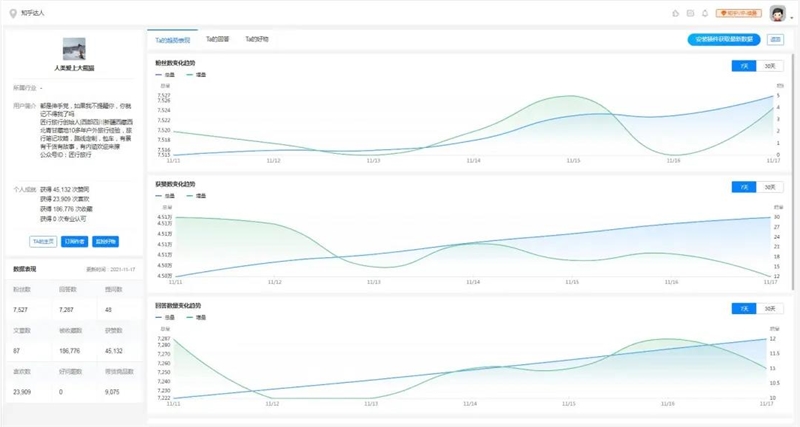Switch to the Ta的回答 tab

218,39
